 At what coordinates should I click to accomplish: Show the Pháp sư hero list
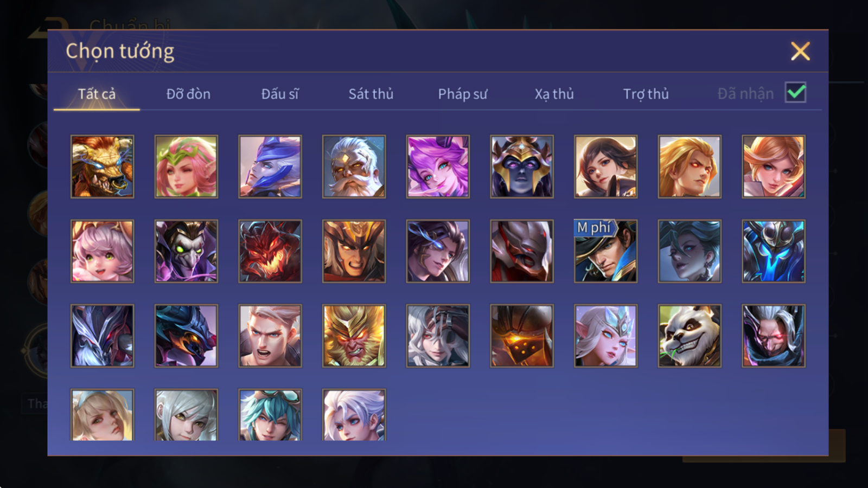click(x=463, y=94)
